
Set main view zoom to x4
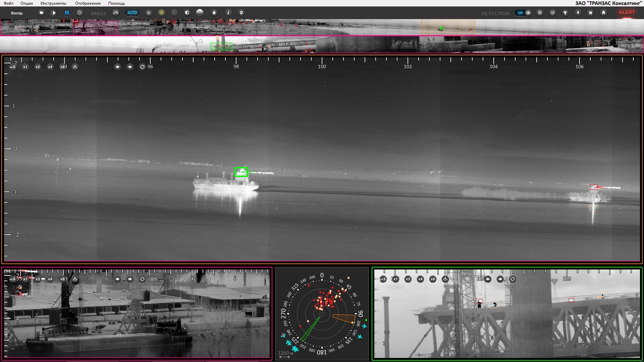[x=50, y=67]
